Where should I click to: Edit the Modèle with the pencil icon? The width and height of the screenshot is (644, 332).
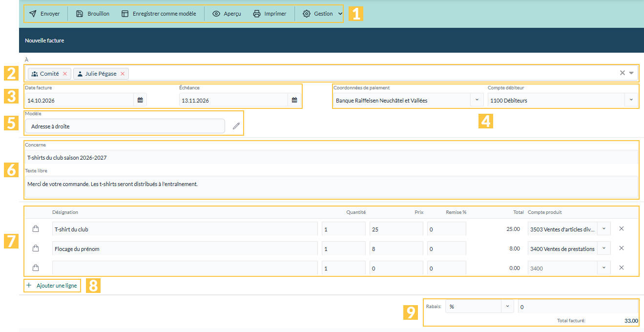[236, 126]
